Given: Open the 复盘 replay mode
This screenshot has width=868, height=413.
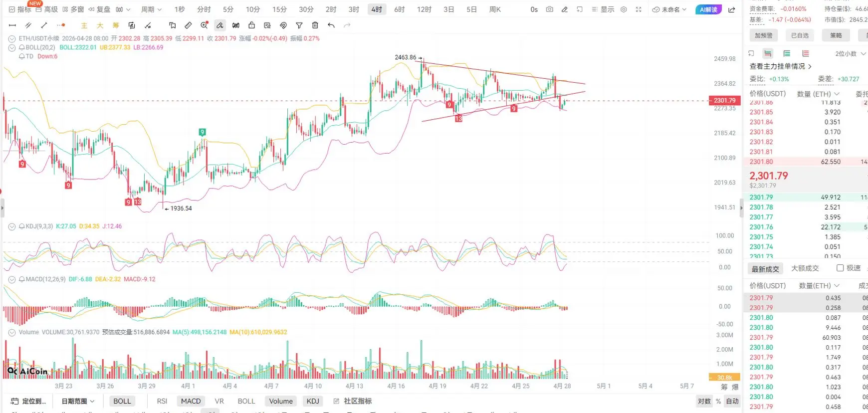Looking at the screenshot, I should [99, 9].
